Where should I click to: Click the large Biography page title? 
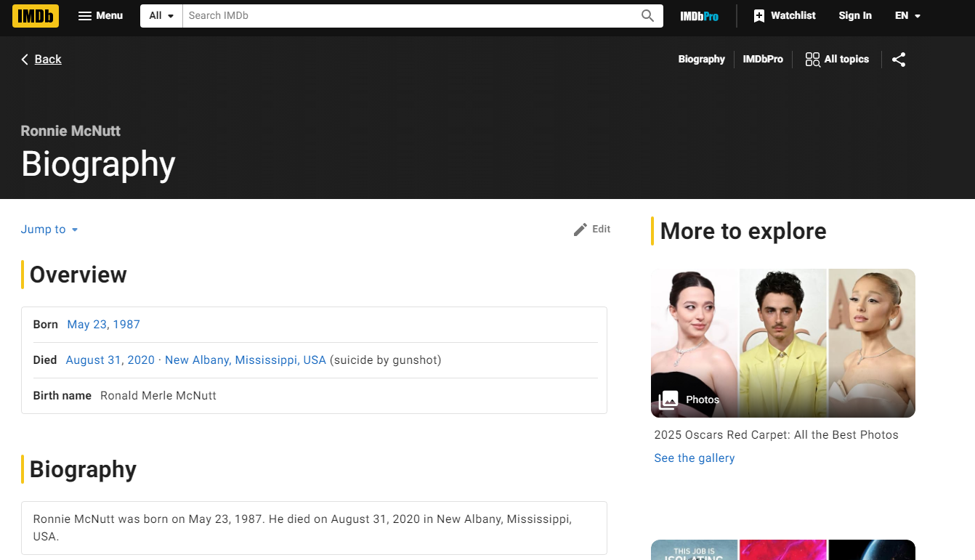coord(98,164)
